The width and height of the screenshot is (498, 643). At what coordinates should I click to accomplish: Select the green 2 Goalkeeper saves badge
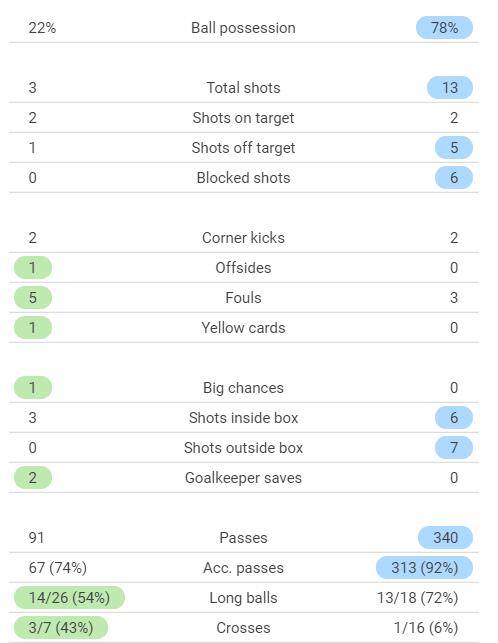pyautogui.click(x=33, y=478)
